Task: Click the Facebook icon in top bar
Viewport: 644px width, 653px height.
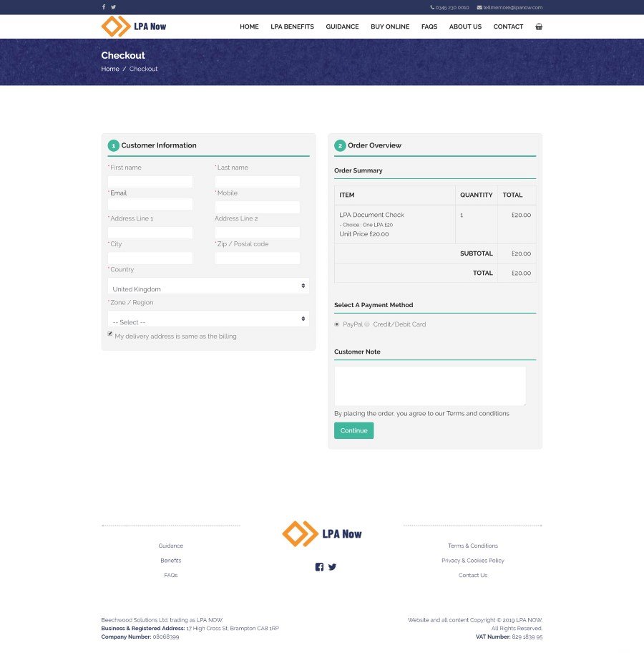Action: pyautogui.click(x=103, y=7)
